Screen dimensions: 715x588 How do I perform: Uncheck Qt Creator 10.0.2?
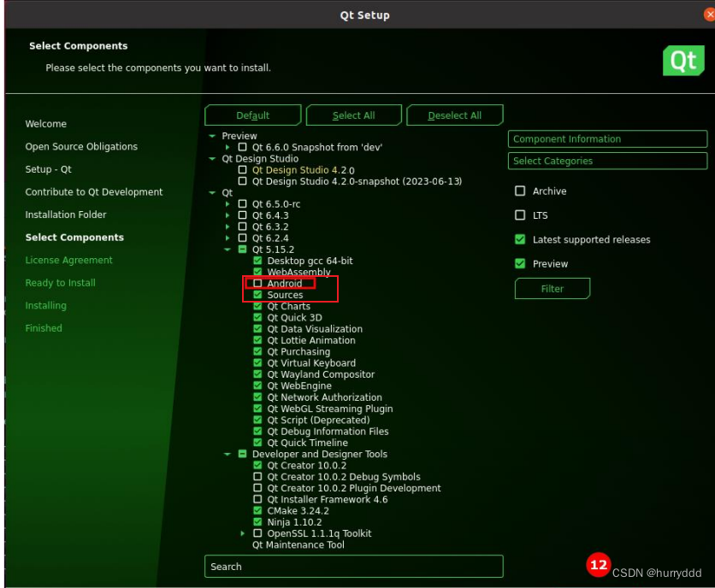(257, 465)
